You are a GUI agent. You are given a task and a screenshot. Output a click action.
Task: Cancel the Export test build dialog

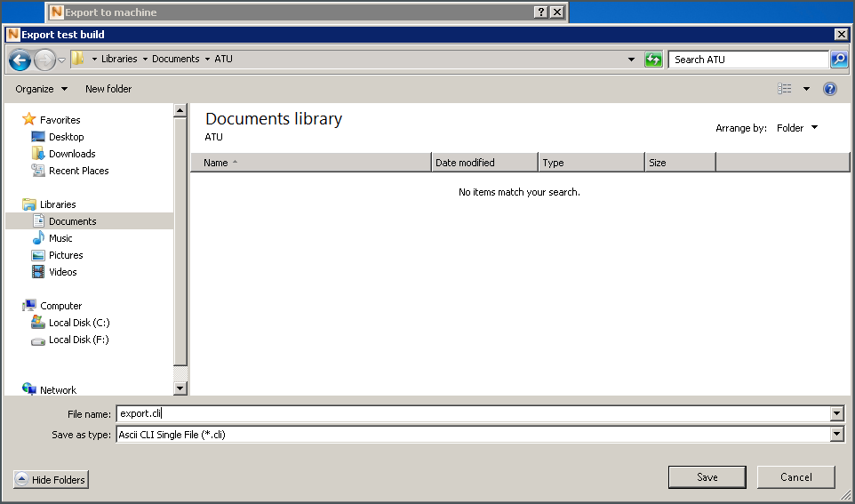795,477
